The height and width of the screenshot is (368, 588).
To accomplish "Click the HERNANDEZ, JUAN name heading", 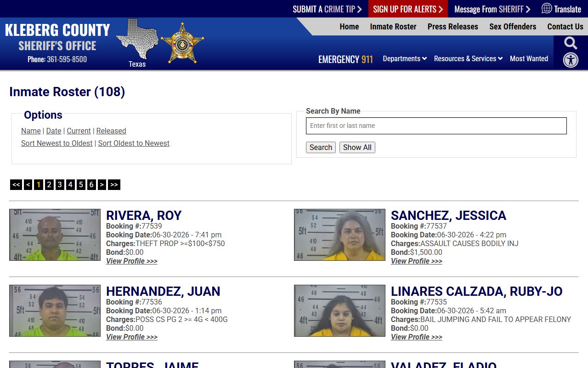I will tap(163, 291).
